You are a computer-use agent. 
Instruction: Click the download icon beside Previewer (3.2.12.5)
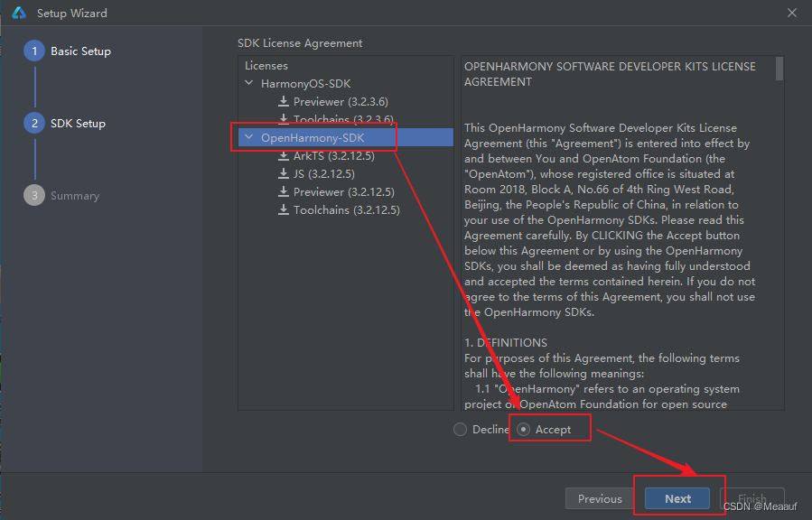[x=284, y=192]
